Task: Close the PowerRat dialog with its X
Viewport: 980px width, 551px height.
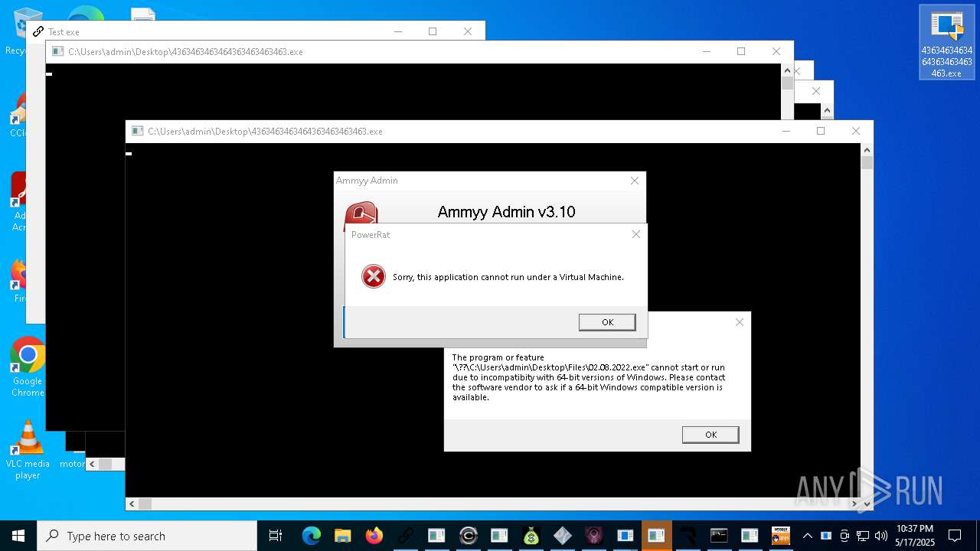Action: 635,234
